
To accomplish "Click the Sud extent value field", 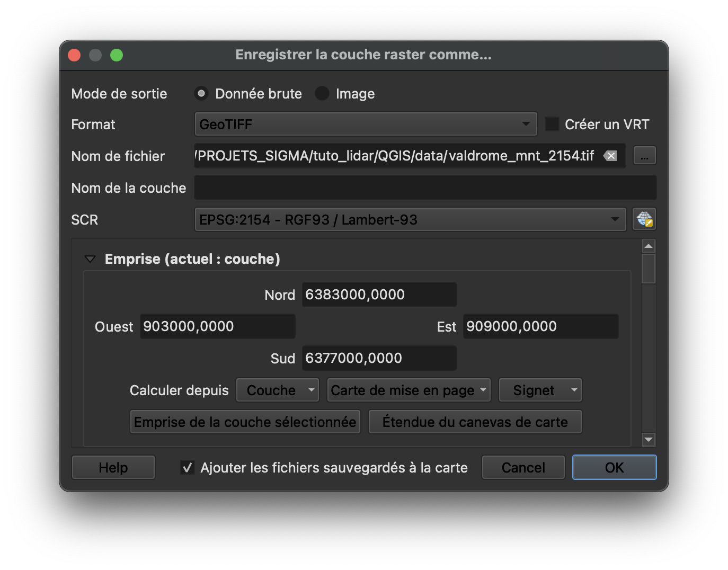I will click(379, 358).
